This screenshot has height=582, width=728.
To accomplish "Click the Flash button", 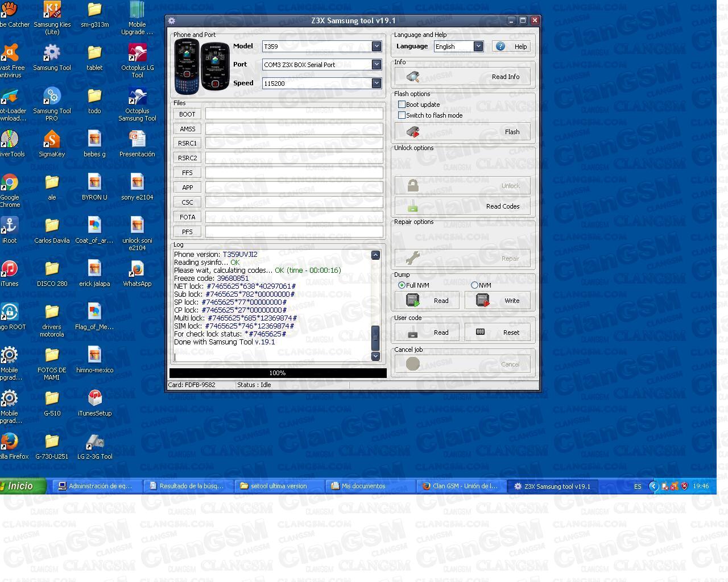I will point(463,132).
